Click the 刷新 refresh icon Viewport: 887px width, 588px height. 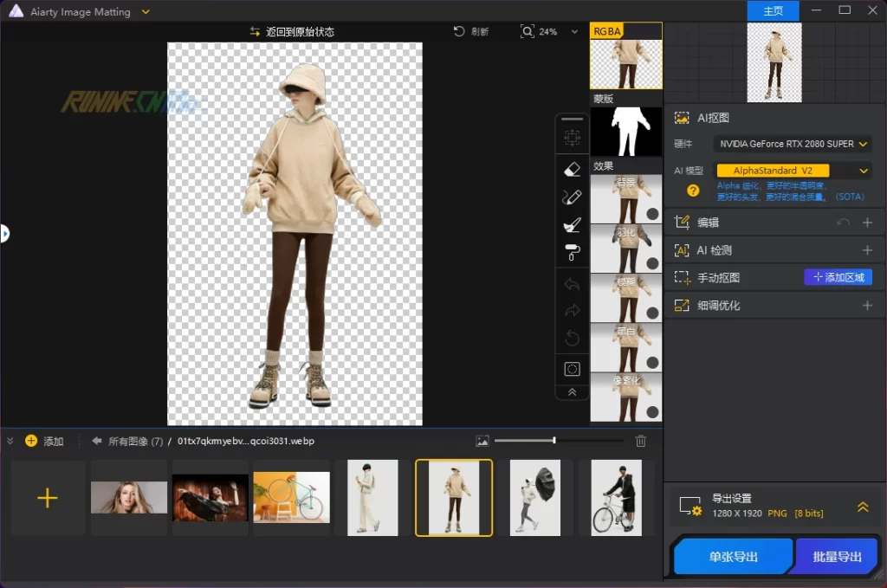[x=460, y=31]
